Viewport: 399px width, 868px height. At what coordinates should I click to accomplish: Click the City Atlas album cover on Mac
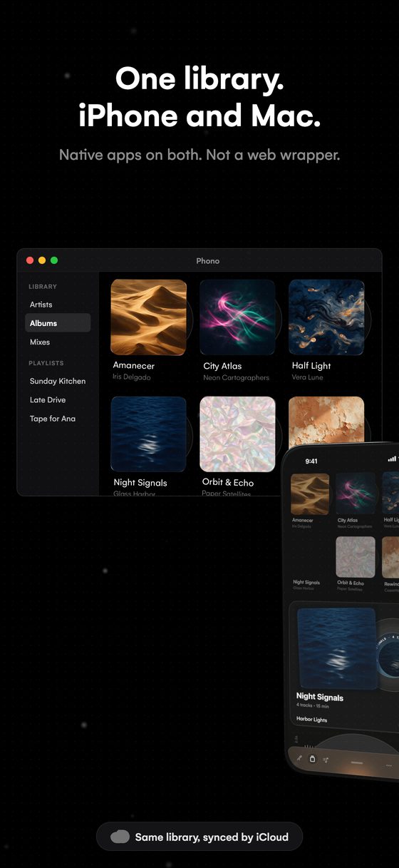pyautogui.click(x=237, y=317)
